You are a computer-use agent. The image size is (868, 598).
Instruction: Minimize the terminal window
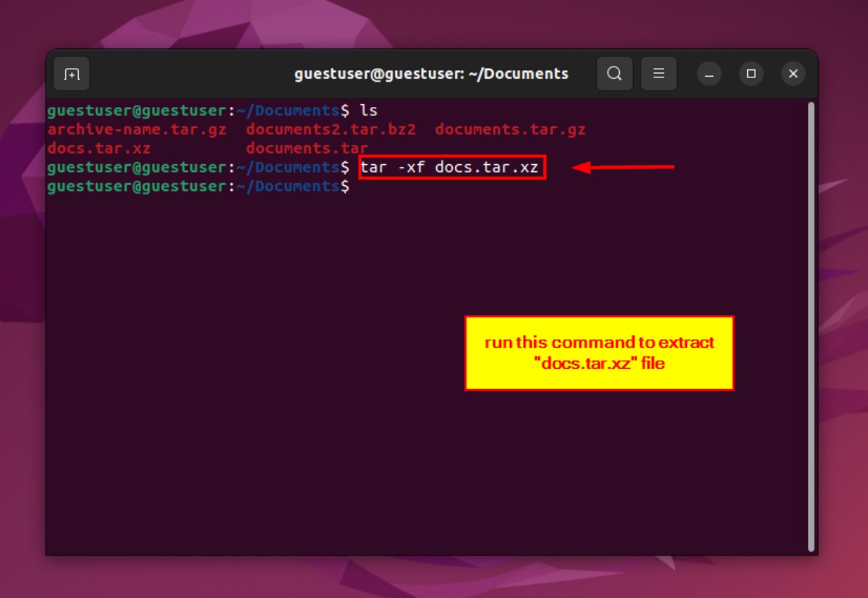coord(710,74)
